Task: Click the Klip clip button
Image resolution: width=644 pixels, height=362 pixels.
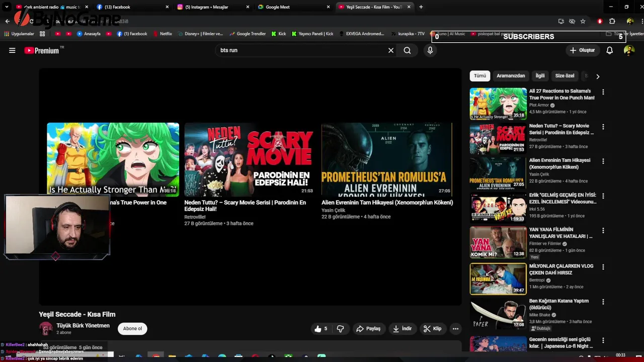Action: pyautogui.click(x=433, y=329)
